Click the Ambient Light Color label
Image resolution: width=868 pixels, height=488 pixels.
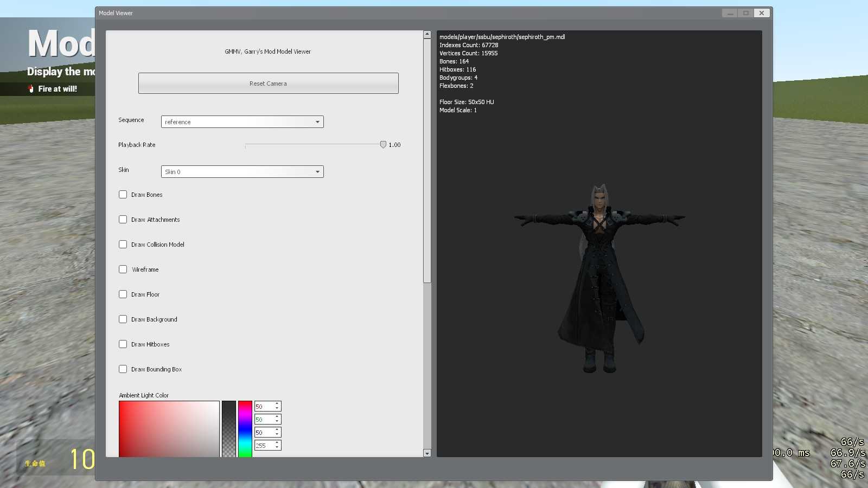point(144,395)
